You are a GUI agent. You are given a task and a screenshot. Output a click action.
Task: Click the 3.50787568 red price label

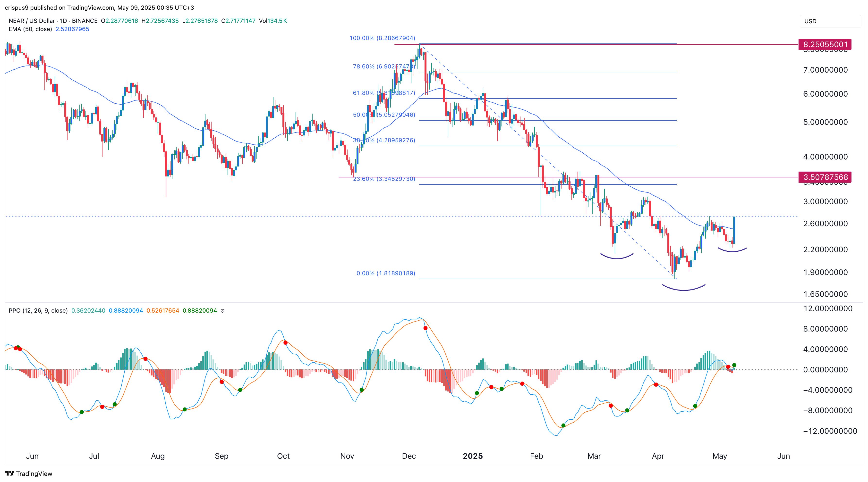(x=825, y=177)
